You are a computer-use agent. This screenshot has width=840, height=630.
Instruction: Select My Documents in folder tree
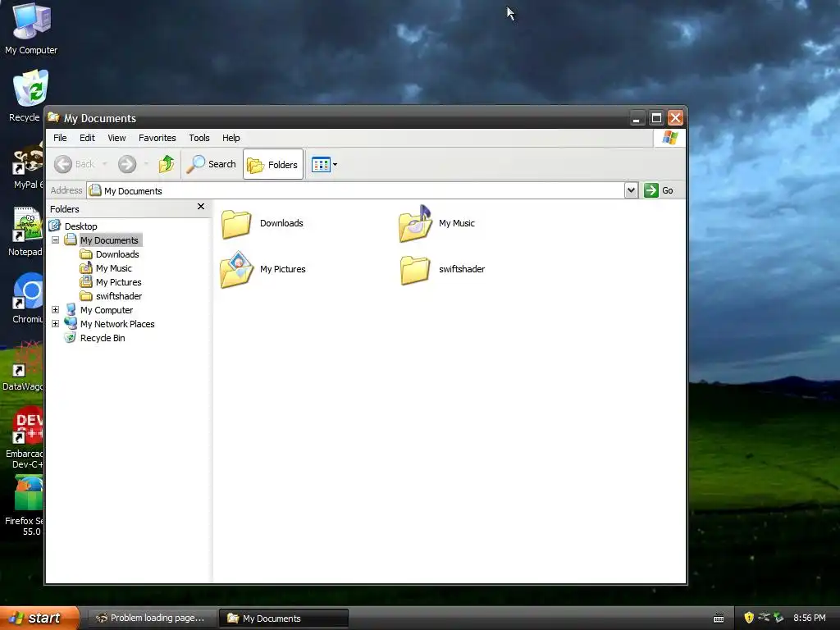click(109, 240)
